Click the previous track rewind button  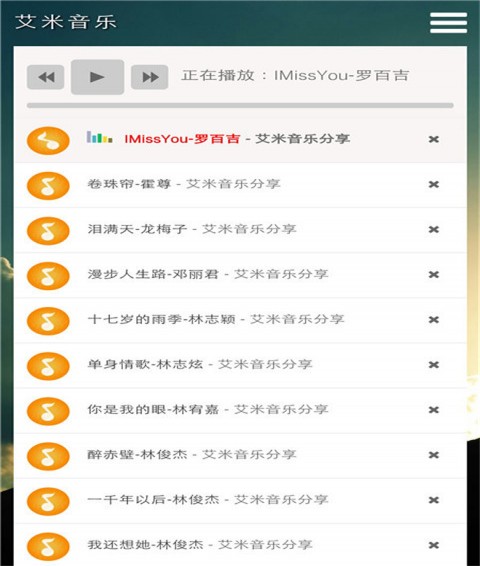click(x=45, y=77)
